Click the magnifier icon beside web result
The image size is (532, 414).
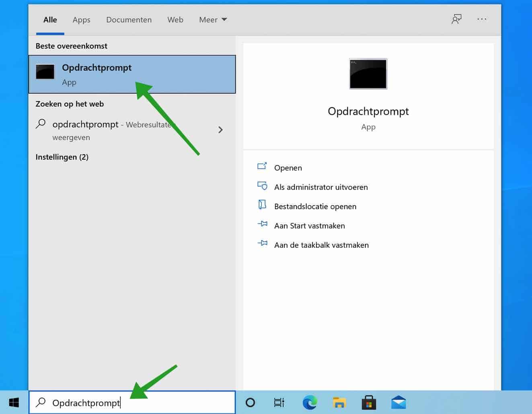(41, 124)
